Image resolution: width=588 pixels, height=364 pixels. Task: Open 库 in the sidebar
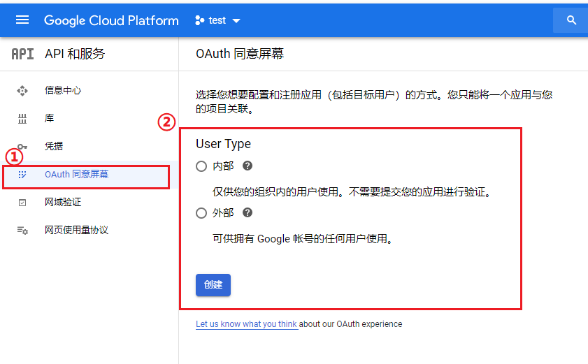(49, 119)
